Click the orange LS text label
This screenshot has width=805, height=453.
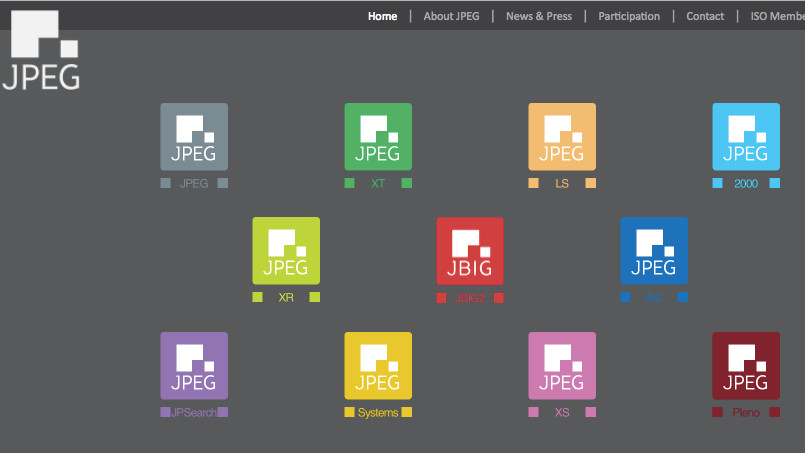pyautogui.click(x=562, y=183)
